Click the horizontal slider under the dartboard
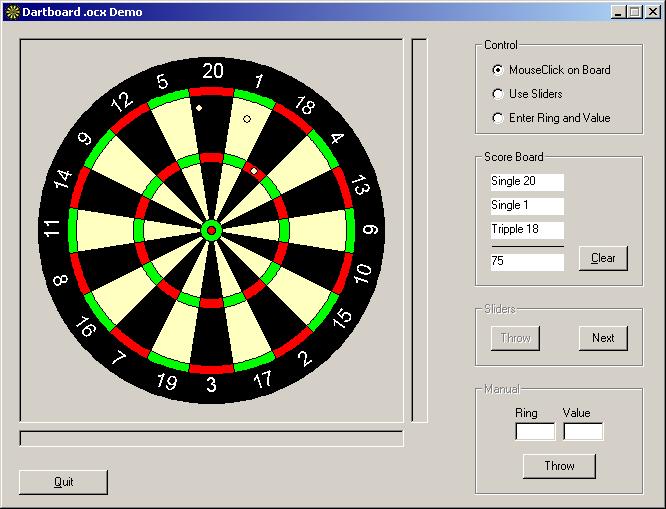This screenshot has width=666, height=509. [x=211, y=439]
